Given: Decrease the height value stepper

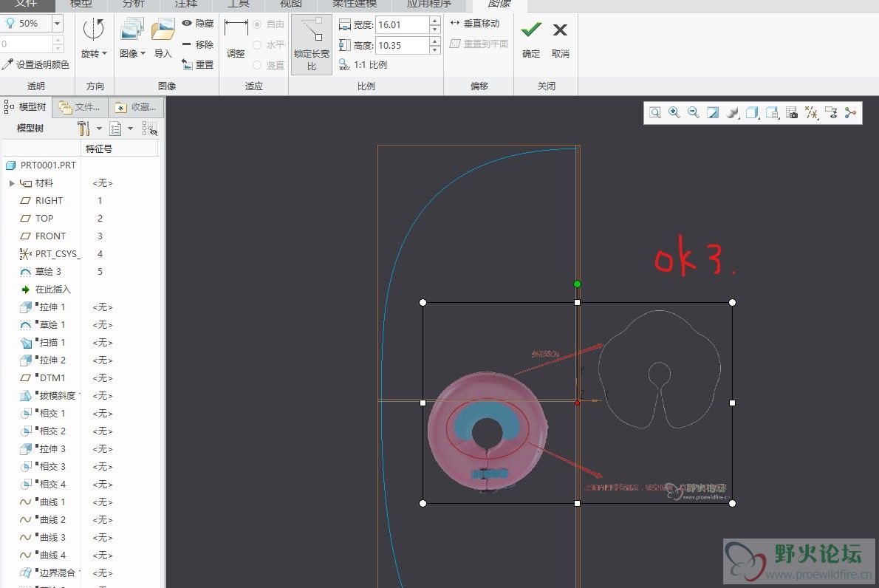Looking at the screenshot, I should pyautogui.click(x=434, y=50).
